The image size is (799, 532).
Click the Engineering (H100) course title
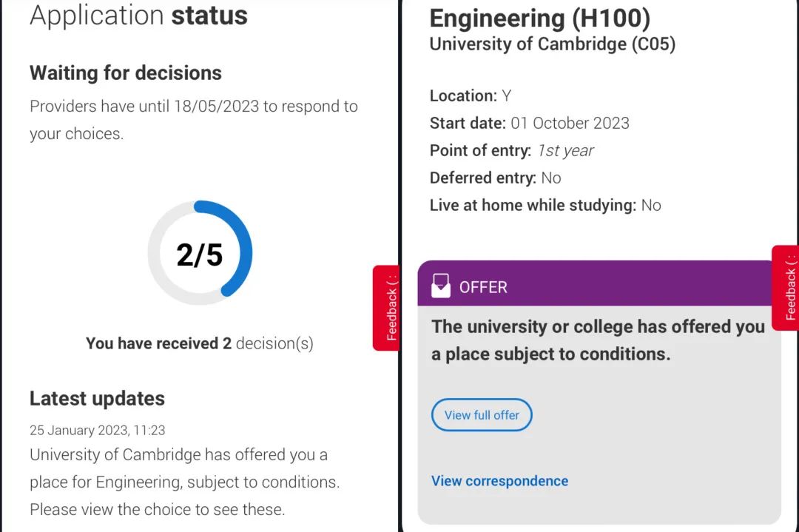[539, 18]
